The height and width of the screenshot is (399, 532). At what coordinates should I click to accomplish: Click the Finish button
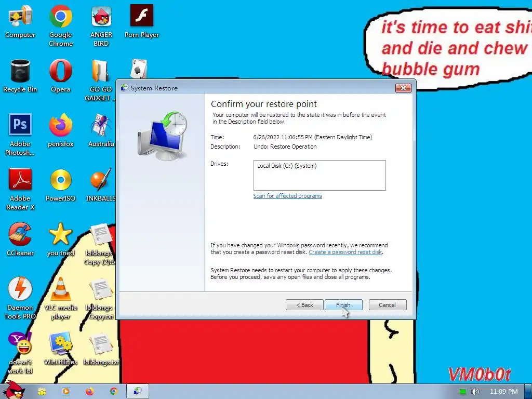click(x=343, y=304)
